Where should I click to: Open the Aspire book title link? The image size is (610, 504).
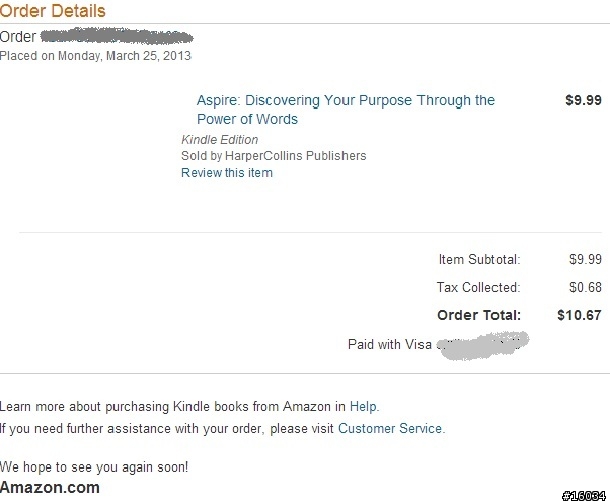pos(345,110)
